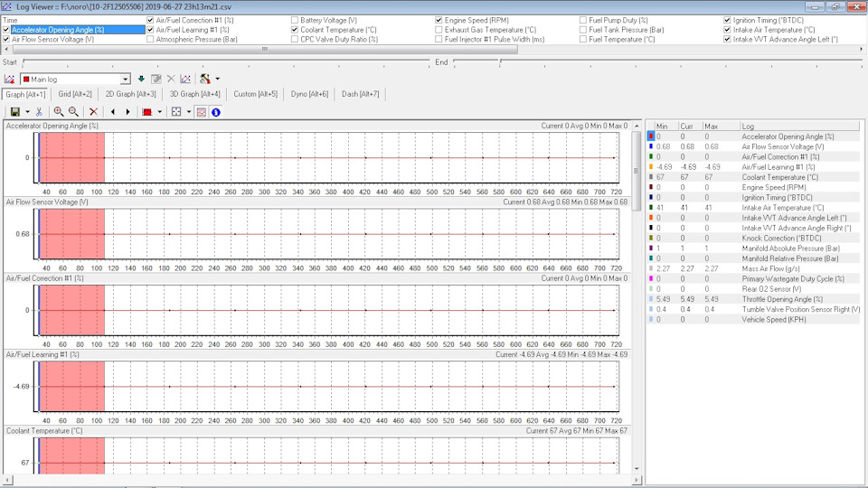Click the save graph floppy disk icon
The image size is (868, 488).
pos(15,112)
